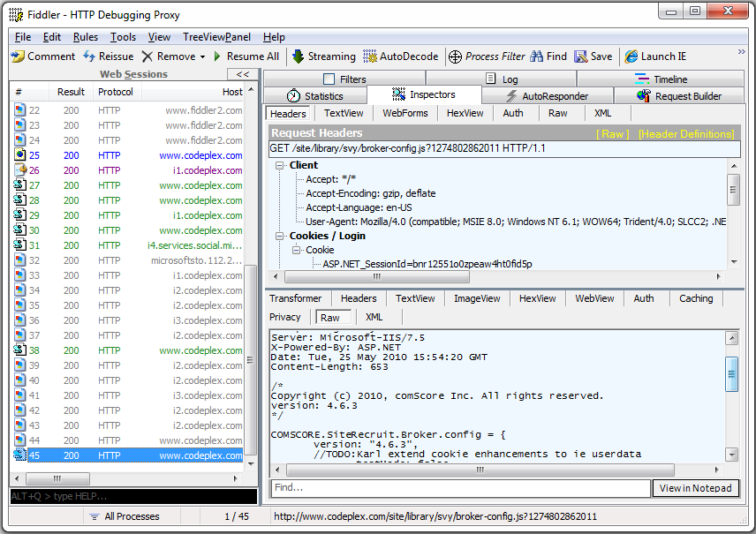Switch to request HexView tab
The height and width of the screenshot is (534, 756).
[x=465, y=113]
